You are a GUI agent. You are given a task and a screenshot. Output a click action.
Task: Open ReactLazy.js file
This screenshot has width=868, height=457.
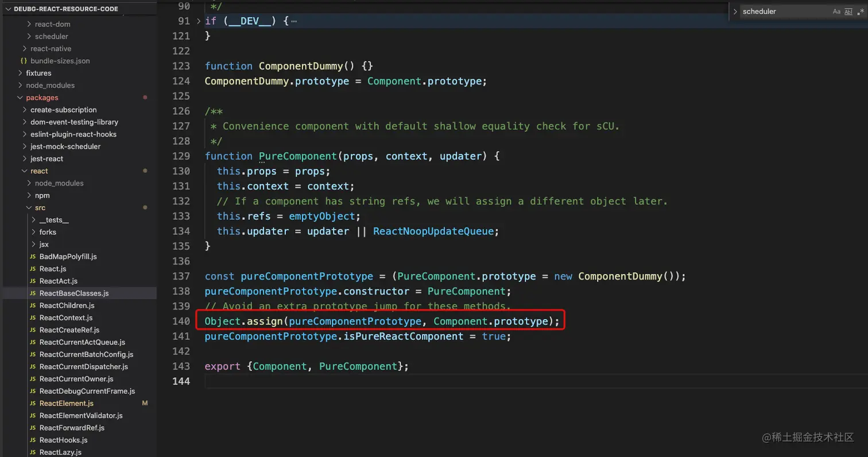pyautogui.click(x=60, y=452)
